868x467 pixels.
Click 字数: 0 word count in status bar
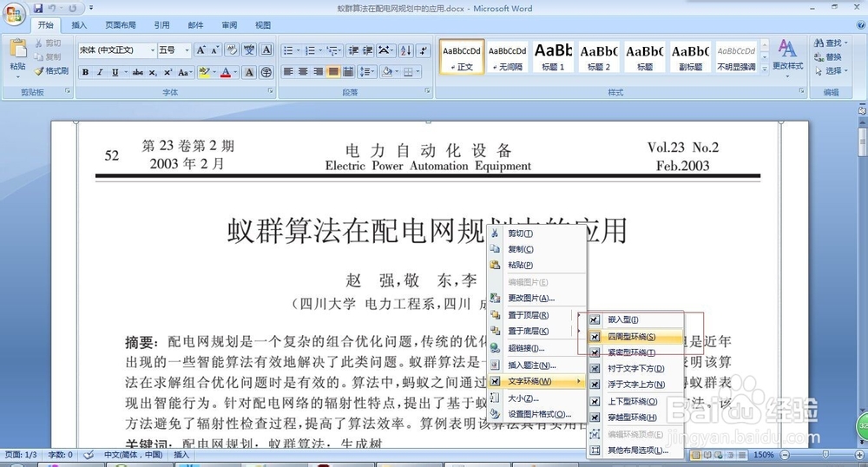(61, 455)
